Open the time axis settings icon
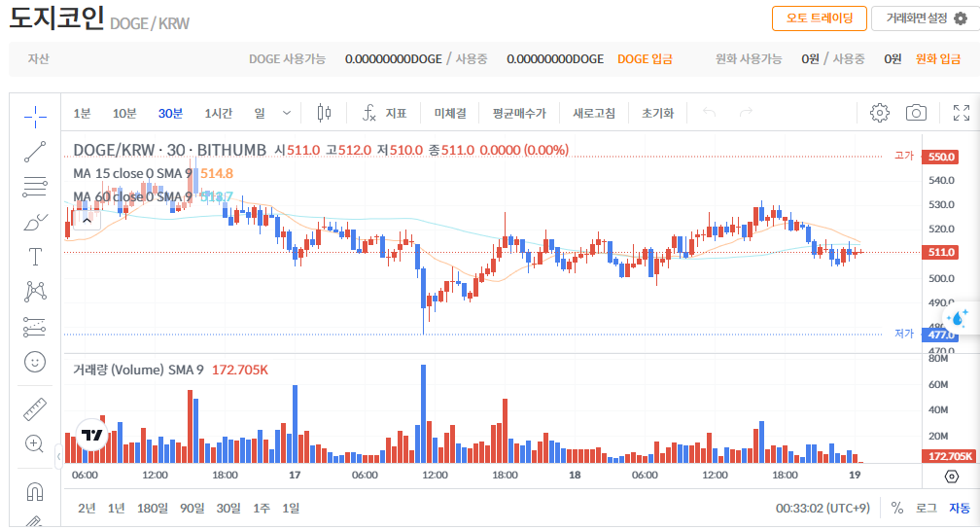 pos(951,477)
